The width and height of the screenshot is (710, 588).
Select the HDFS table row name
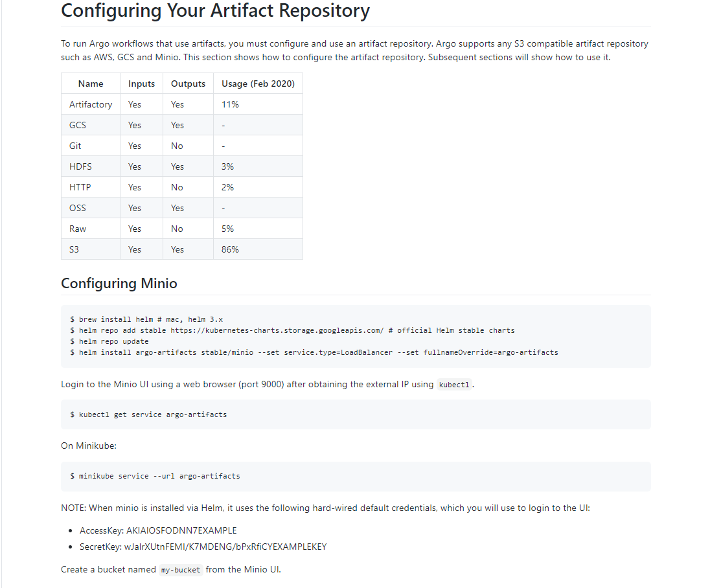pos(91,166)
